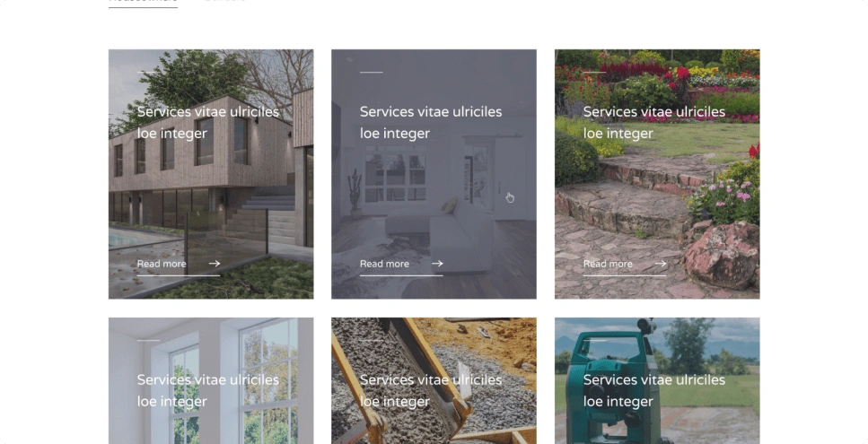Open the gravel pouring construction image card
This screenshot has width=868, height=444.
tap(434, 381)
